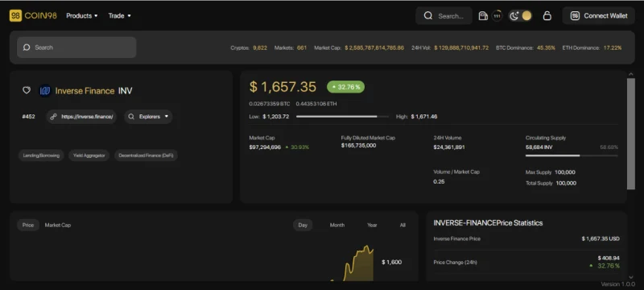The height and width of the screenshot is (290, 644).
Task: Click the Low $ 1,203.72 value
Action: pos(275,117)
